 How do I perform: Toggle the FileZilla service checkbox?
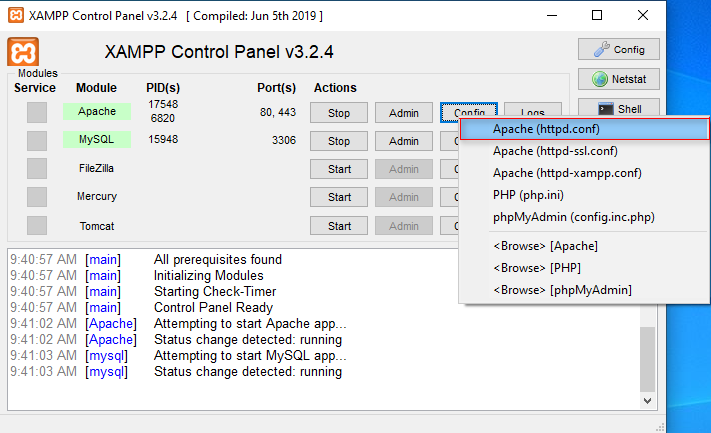coord(37,168)
